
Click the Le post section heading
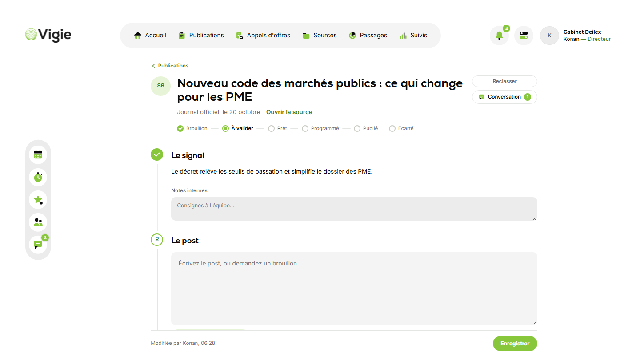[x=185, y=241]
